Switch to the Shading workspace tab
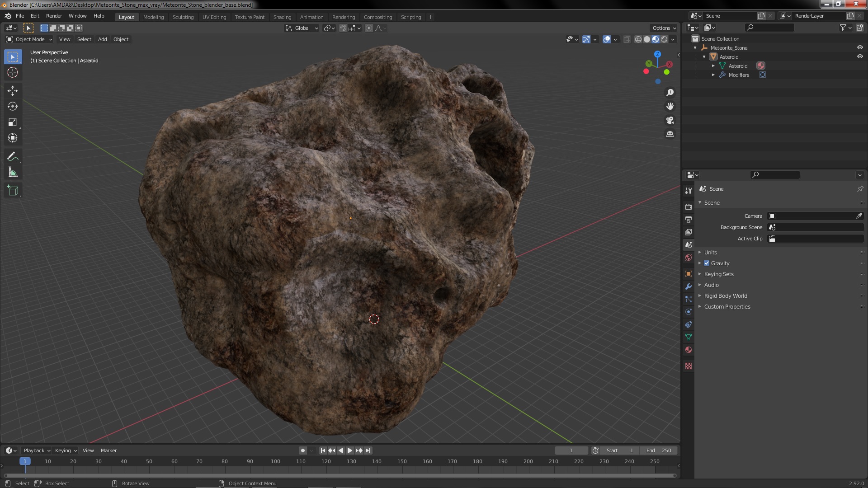Viewport: 868px width, 488px height. [282, 17]
